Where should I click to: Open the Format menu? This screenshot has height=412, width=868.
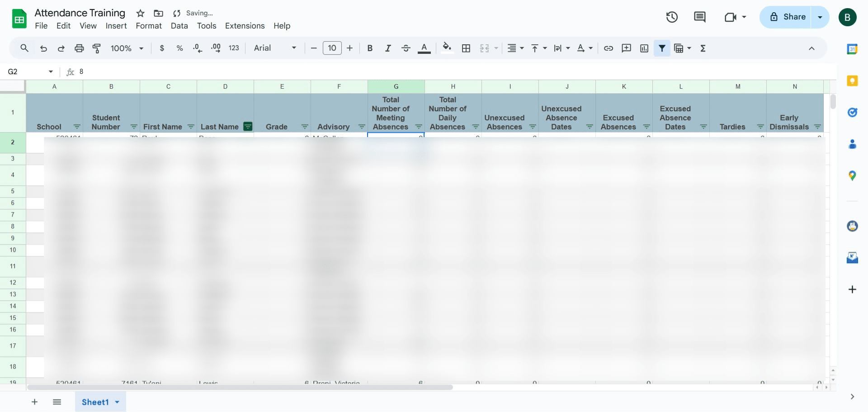point(149,26)
